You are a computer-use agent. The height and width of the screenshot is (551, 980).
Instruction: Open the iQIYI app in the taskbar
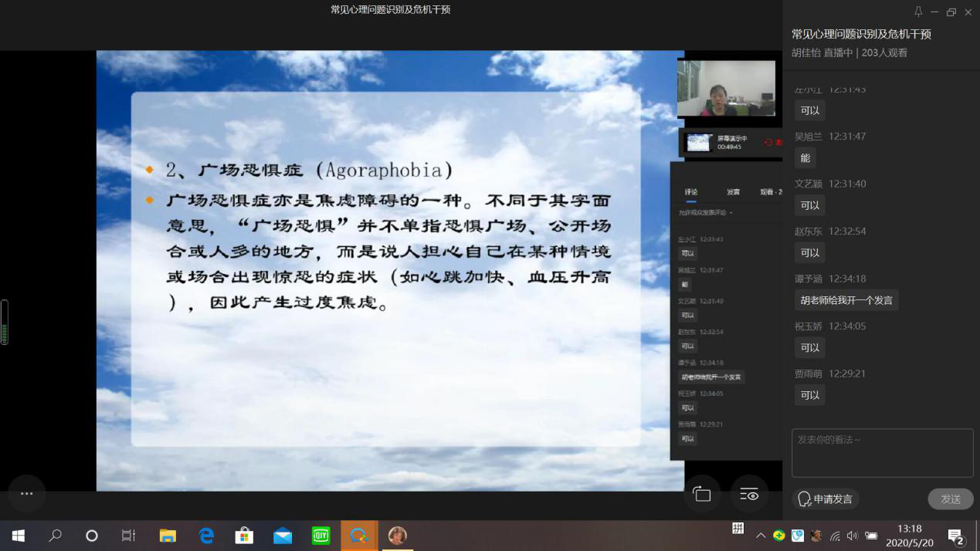[x=320, y=536]
